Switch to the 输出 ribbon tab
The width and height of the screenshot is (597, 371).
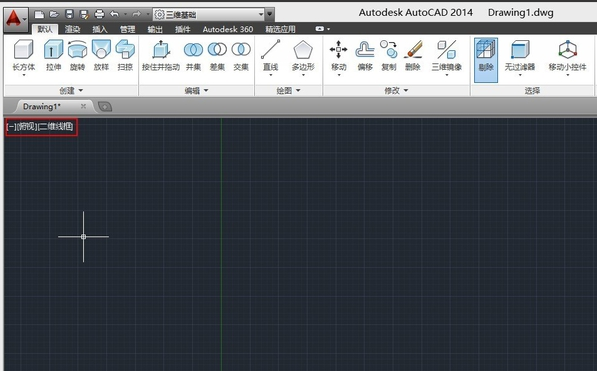(x=155, y=29)
